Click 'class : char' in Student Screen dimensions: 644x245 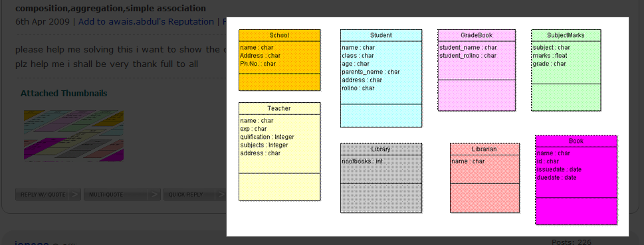click(x=358, y=55)
